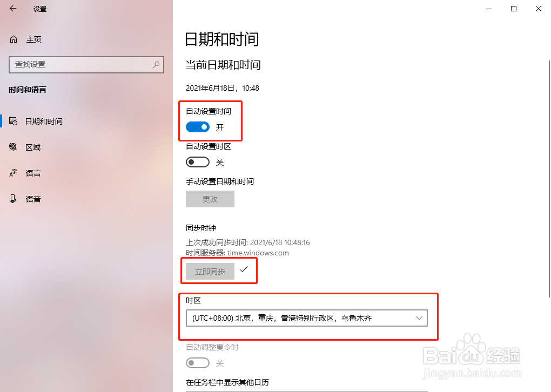This screenshot has height=392, width=551.
Task: Enable the 自动设置时区 toggle
Action: pos(198,163)
